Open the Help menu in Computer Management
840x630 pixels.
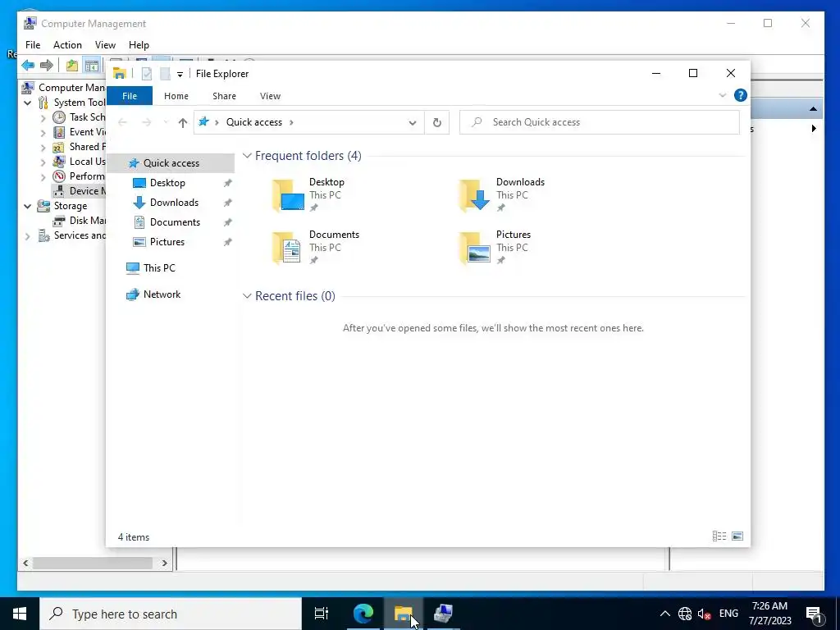point(139,45)
